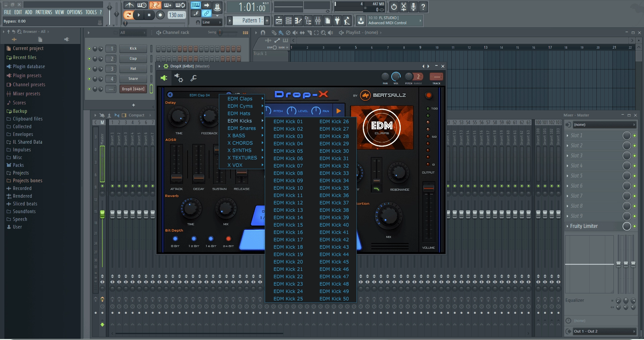The width and height of the screenshot is (644, 340).
Task: Click the Hat channel button
Action: click(133, 69)
